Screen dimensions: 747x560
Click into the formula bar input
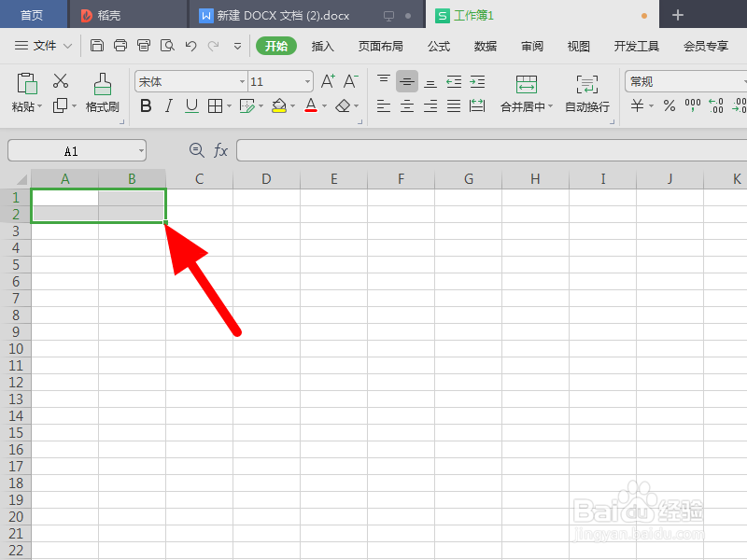[x=492, y=150]
